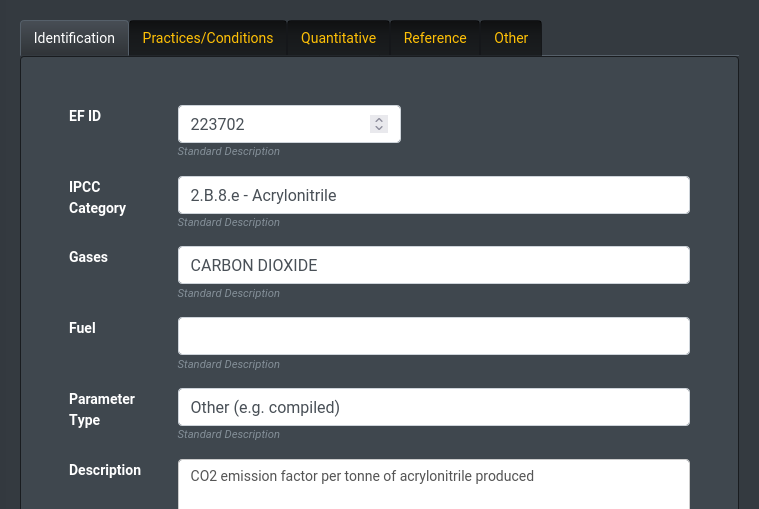Select the Parameter Type input field

pos(433,407)
